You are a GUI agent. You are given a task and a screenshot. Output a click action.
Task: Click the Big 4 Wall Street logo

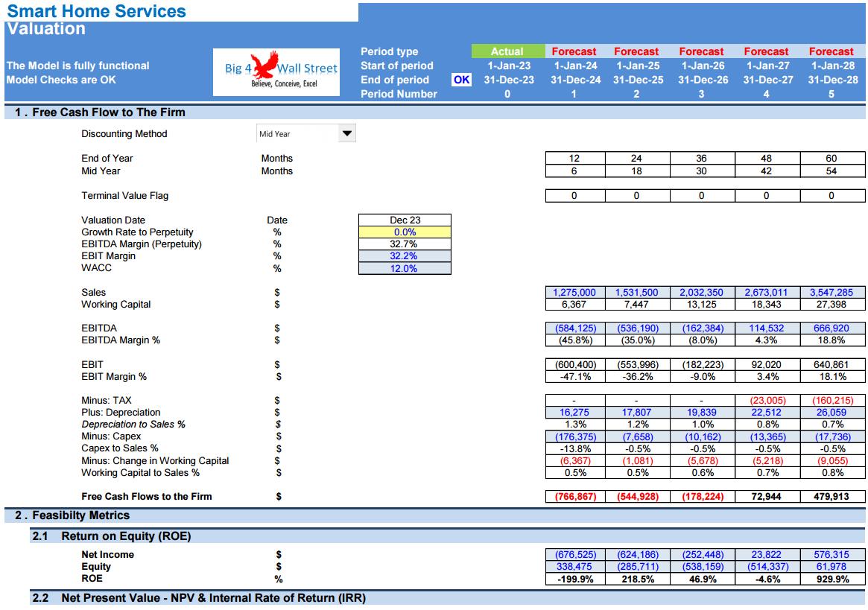point(276,72)
